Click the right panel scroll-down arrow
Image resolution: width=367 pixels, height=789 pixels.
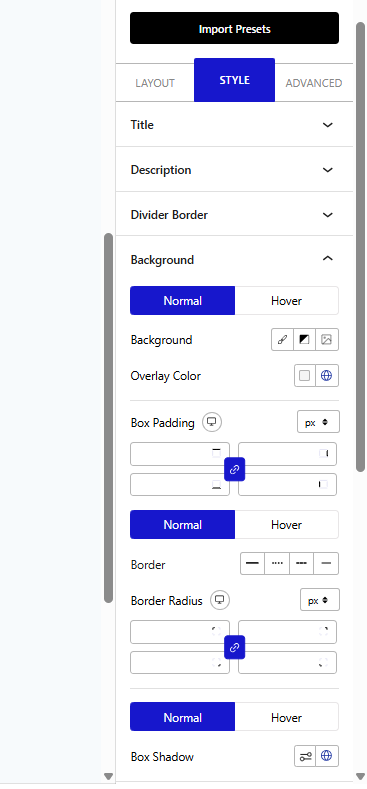[360, 776]
